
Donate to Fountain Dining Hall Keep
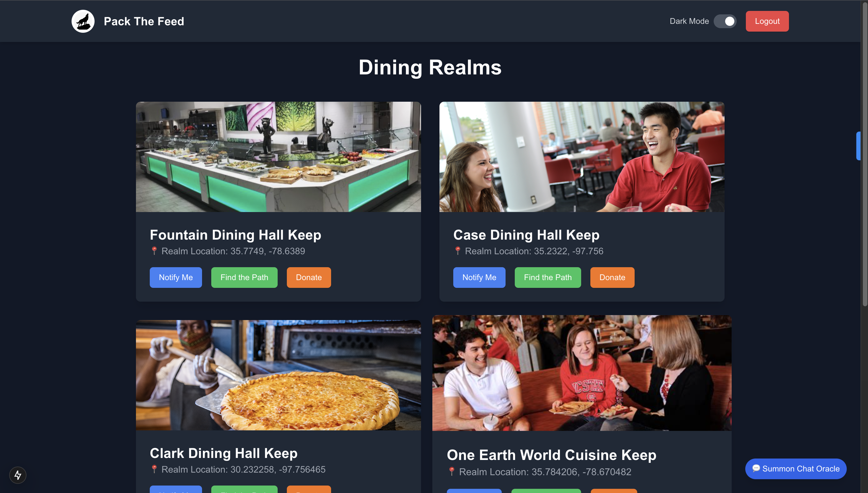click(308, 277)
